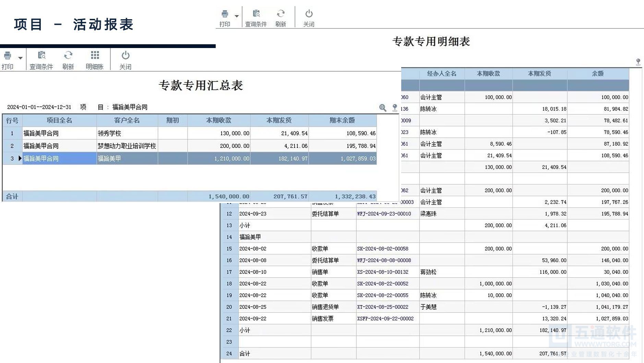The width and height of the screenshot is (644, 363).
Task: Click handler name 于美慧 in row 20
Action: pyautogui.click(x=428, y=307)
